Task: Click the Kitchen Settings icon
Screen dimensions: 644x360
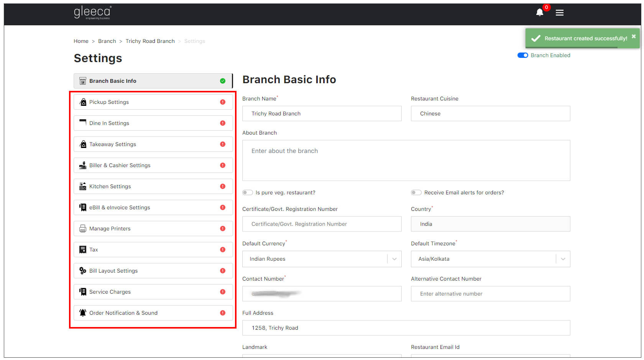Action: pos(83,186)
